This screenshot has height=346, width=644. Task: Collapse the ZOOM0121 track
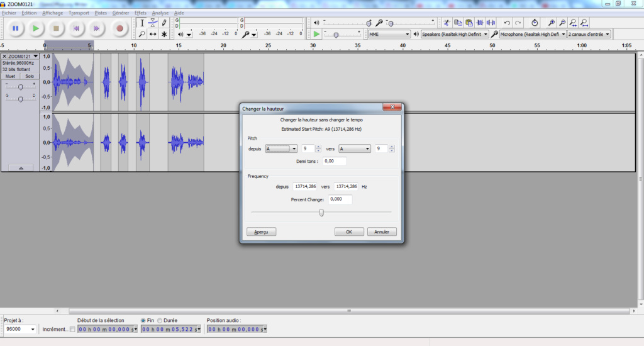tap(21, 168)
